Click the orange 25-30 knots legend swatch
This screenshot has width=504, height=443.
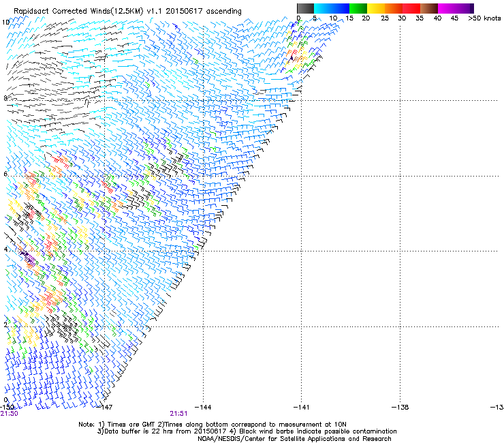point(394,8)
